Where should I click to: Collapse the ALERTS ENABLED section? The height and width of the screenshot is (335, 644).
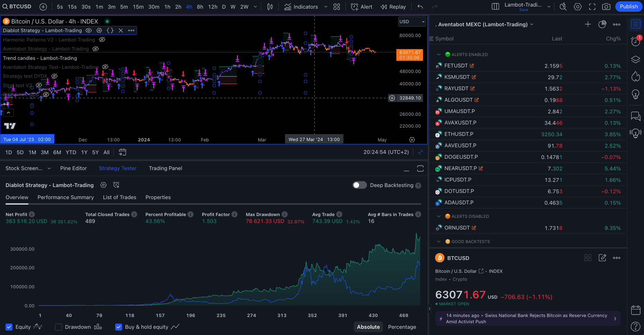439,55
